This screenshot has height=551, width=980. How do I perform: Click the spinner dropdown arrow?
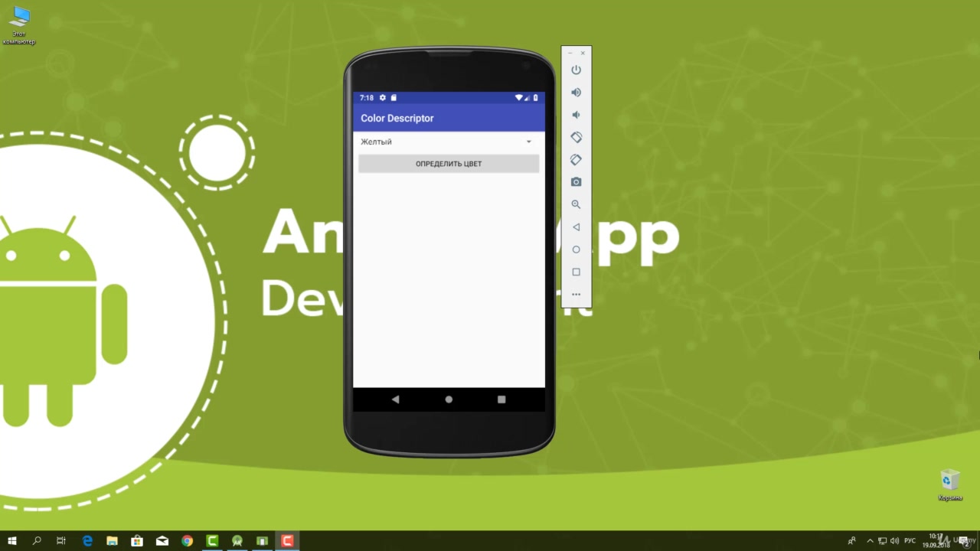[528, 142]
